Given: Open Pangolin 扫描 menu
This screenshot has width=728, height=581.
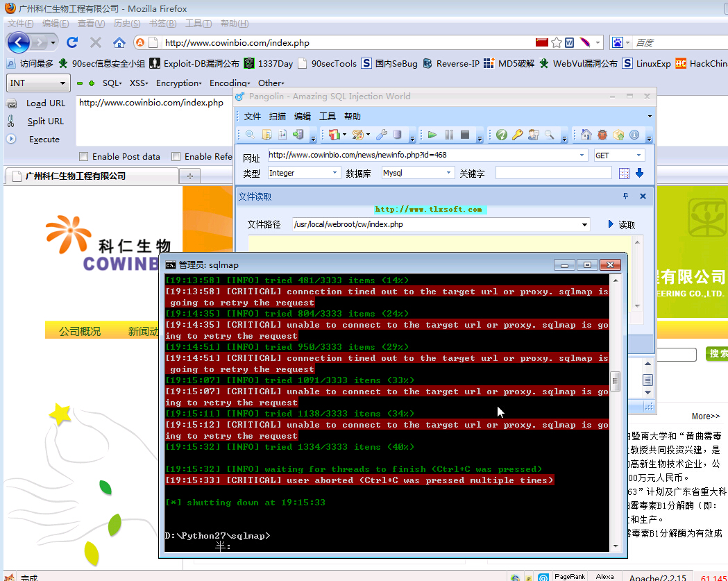Looking at the screenshot, I should point(278,116).
